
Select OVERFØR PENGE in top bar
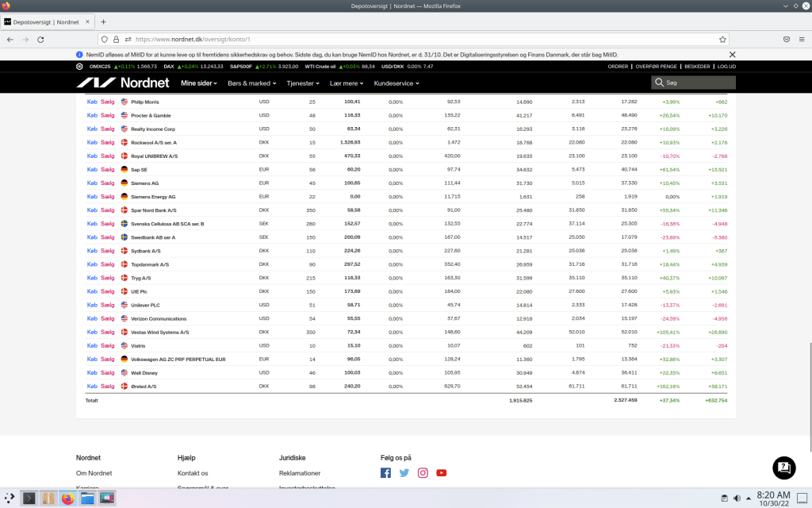click(x=656, y=67)
